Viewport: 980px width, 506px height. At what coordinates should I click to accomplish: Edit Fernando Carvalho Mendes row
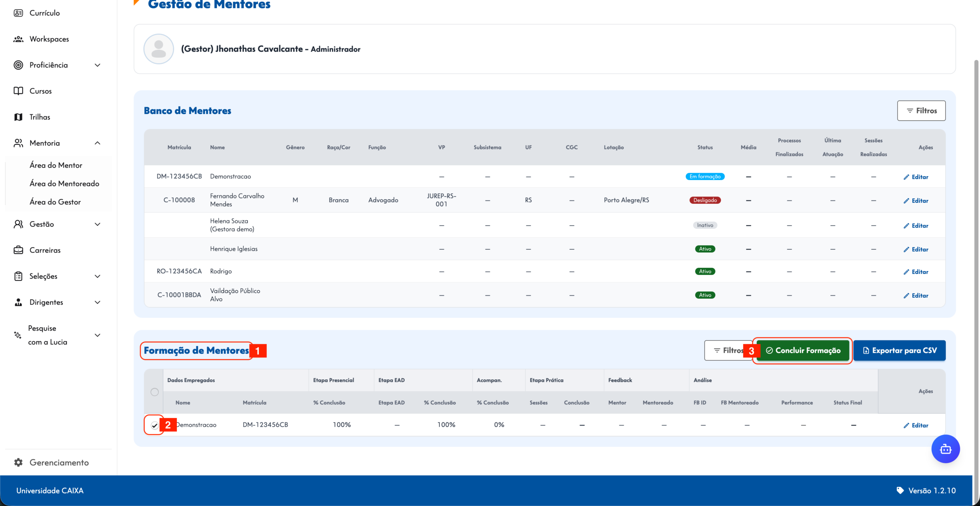click(x=916, y=200)
